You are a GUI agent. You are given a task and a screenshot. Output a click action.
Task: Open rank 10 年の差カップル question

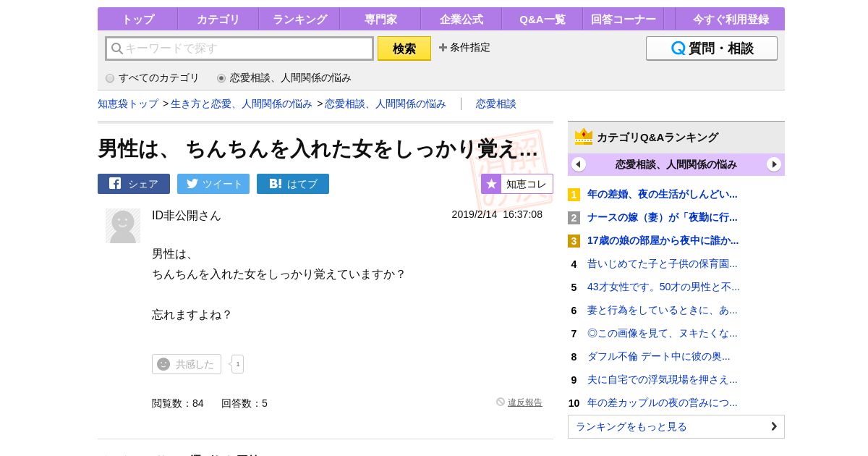tap(663, 402)
